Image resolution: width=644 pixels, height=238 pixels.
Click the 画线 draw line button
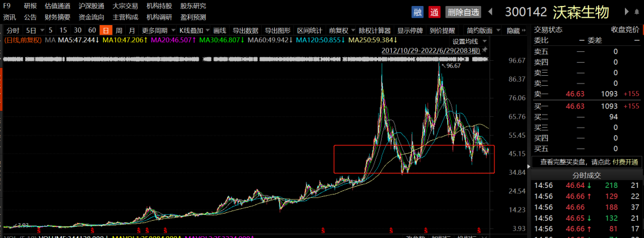click(219, 30)
